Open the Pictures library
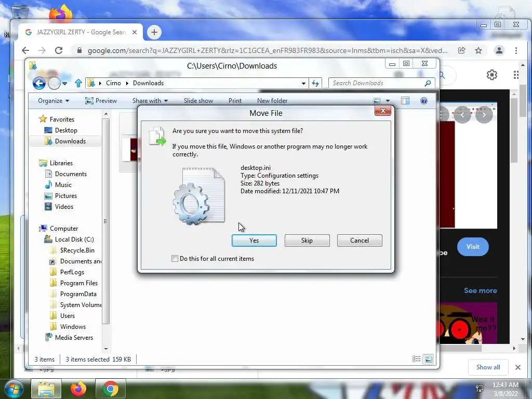Viewport: 532px width, 399px height. (x=66, y=196)
